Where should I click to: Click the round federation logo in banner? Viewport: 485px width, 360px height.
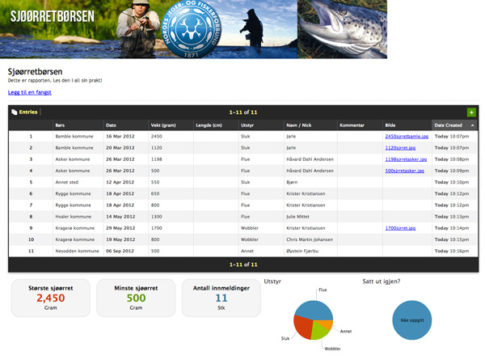191,29
